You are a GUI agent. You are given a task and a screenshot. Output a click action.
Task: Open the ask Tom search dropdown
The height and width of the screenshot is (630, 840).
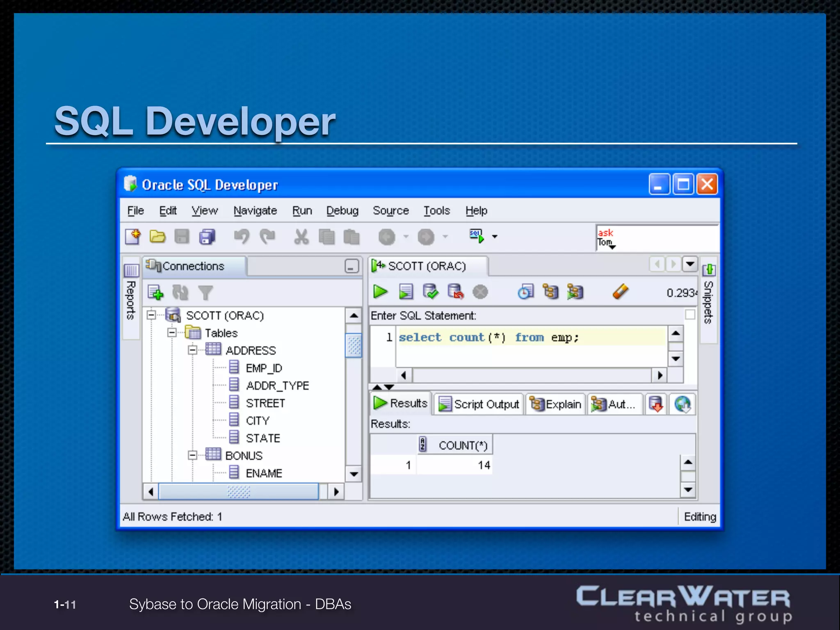[x=612, y=247]
